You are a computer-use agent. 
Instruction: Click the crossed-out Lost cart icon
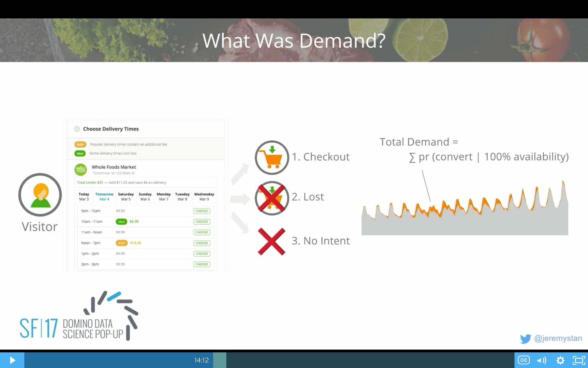[272, 198]
